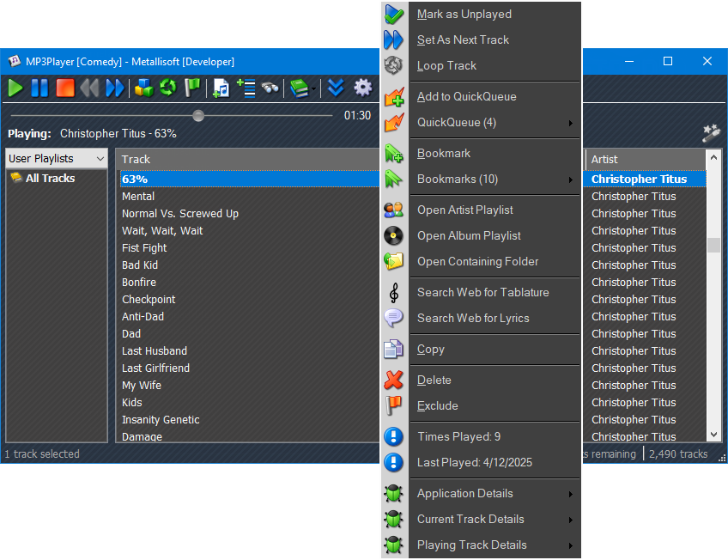Pause the current track
The width and height of the screenshot is (728, 560).
pos(39,88)
